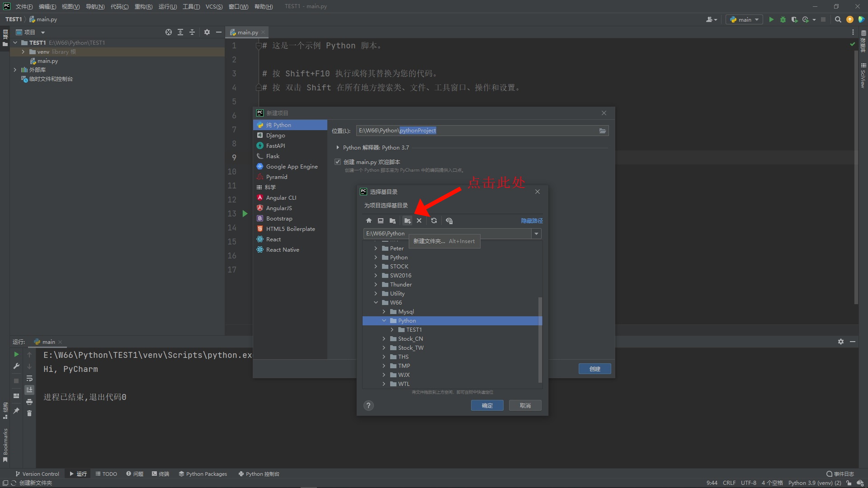Start debugging with the bug icon
Viewport: 868px width, 488px height.
tap(783, 19)
